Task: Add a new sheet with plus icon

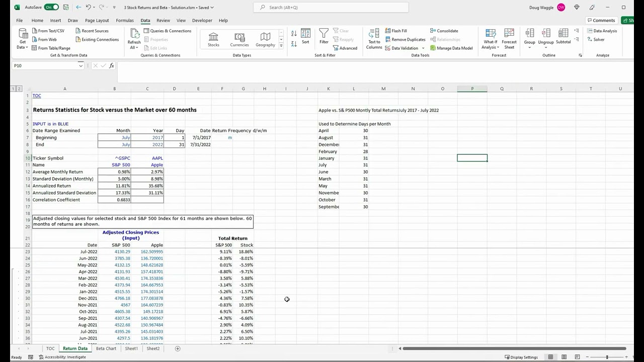Action: (178, 348)
